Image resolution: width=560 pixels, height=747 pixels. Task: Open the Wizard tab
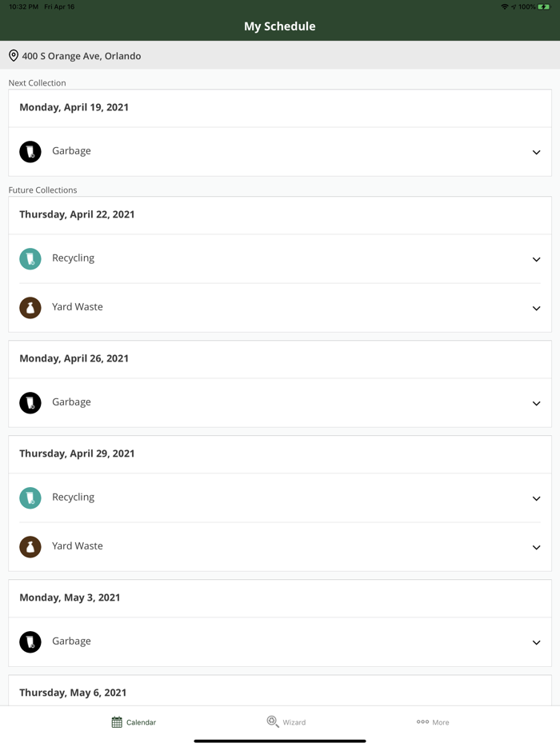[286, 722]
